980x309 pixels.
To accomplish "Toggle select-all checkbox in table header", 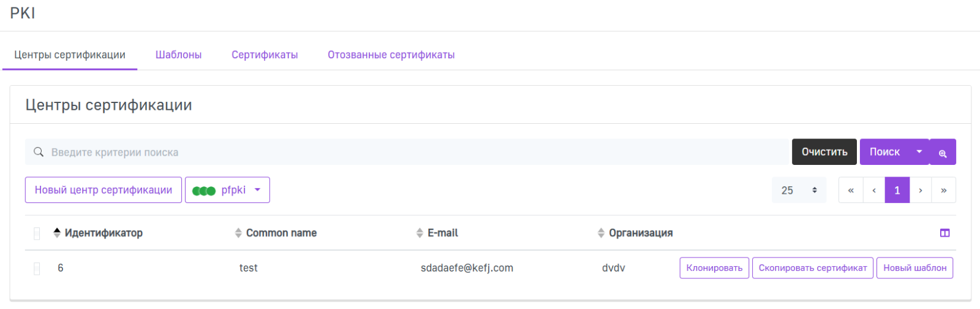I will click(37, 234).
